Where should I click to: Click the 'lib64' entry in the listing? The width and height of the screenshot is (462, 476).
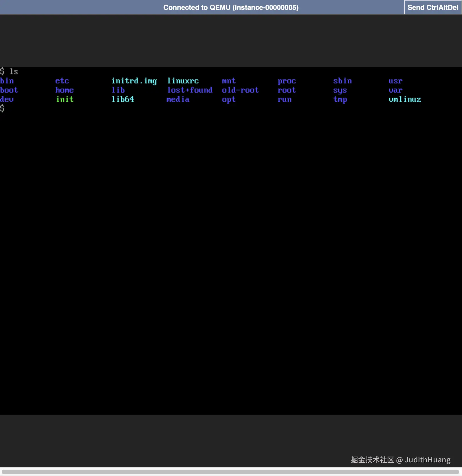pos(123,99)
